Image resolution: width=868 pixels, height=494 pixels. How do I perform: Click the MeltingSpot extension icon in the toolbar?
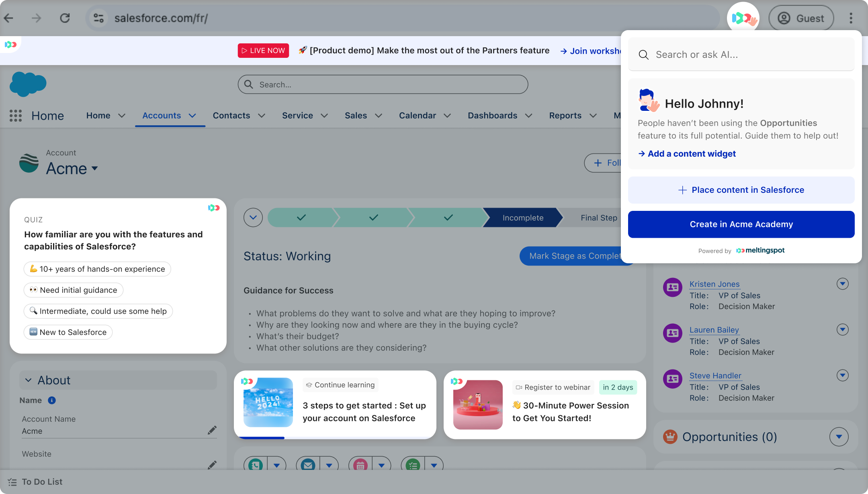pyautogui.click(x=743, y=18)
